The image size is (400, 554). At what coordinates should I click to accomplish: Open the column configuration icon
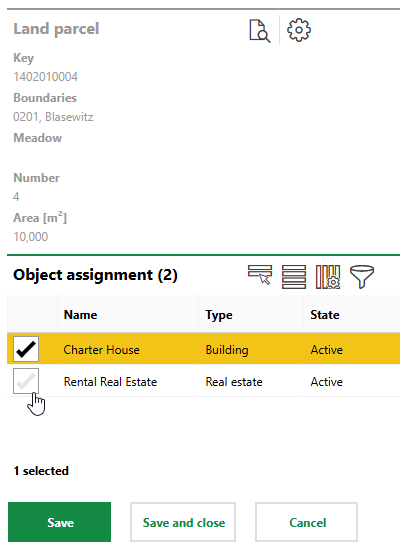[x=328, y=277]
